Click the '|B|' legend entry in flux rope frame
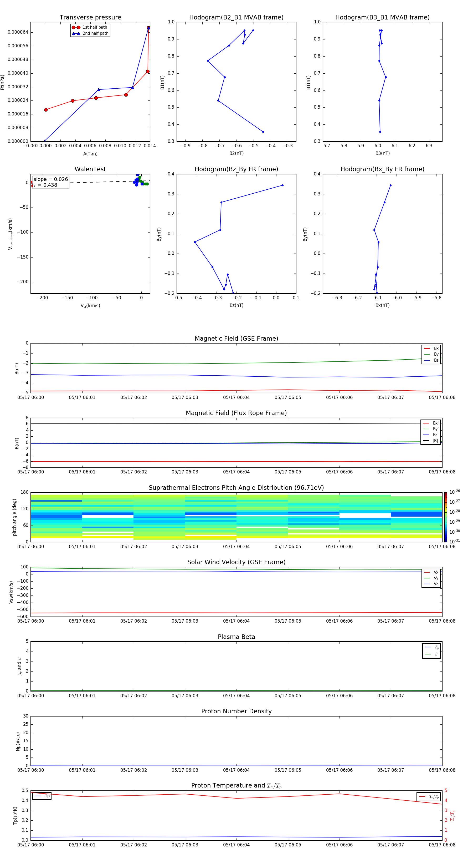The height and width of the screenshot is (868, 473). tap(431, 441)
